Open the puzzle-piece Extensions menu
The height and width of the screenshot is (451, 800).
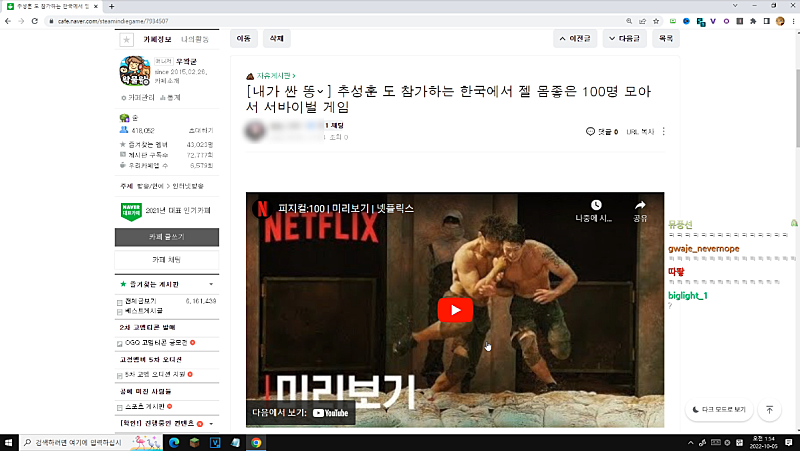click(753, 21)
